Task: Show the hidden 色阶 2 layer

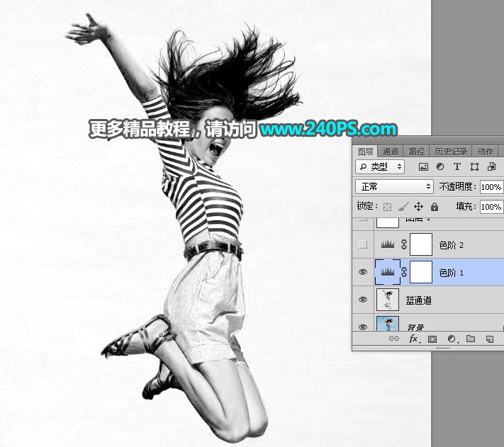Action: tap(363, 245)
